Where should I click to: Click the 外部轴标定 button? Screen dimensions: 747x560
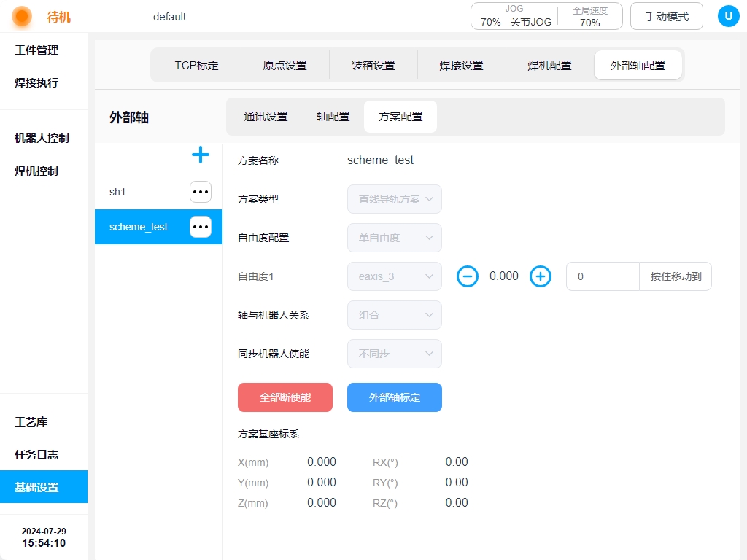tap(395, 397)
